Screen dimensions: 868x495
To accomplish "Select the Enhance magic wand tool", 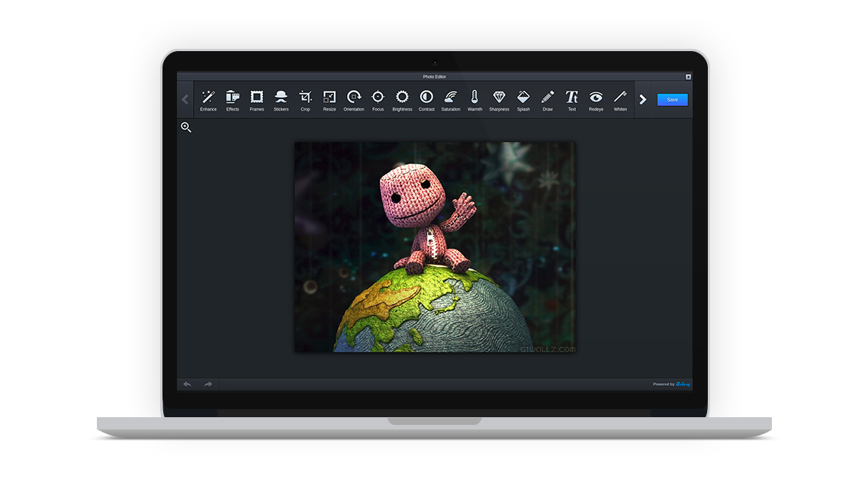I will 208,98.
